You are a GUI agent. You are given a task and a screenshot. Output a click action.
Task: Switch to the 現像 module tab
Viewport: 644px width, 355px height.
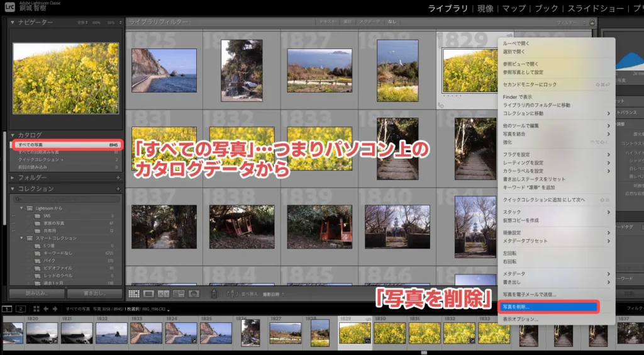[x=485, y=8]
